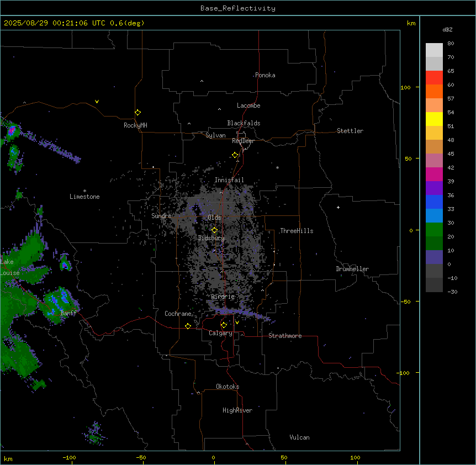This screenshot has width=476, height=465.
Task: Click the yellow diamond marker near RockyMH
Action: (137, 112)
